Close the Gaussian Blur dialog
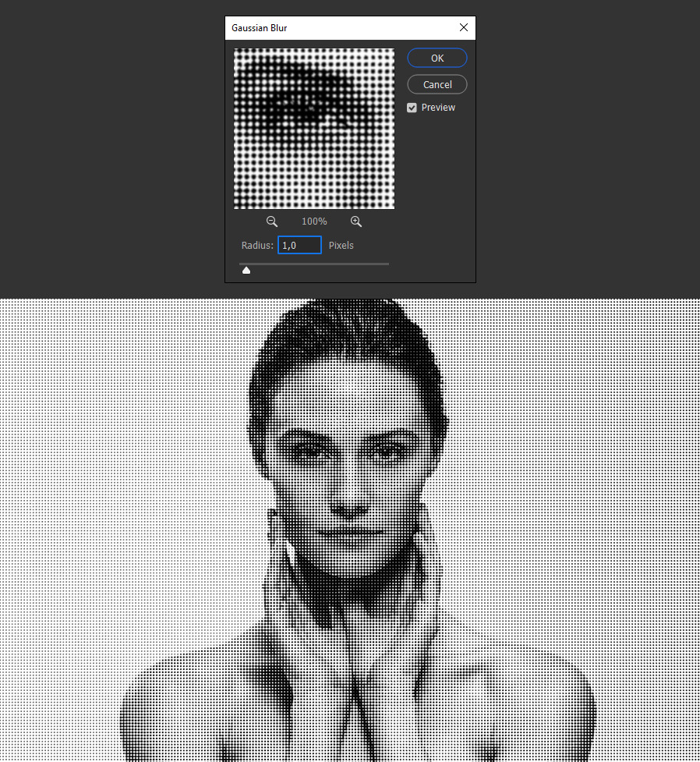The image size is (700, 762). [x=464, y=28]
